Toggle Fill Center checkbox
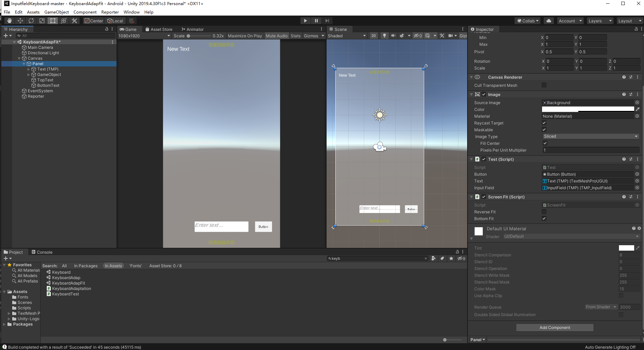Screen dimensions: 644x350 pos(545,143)
